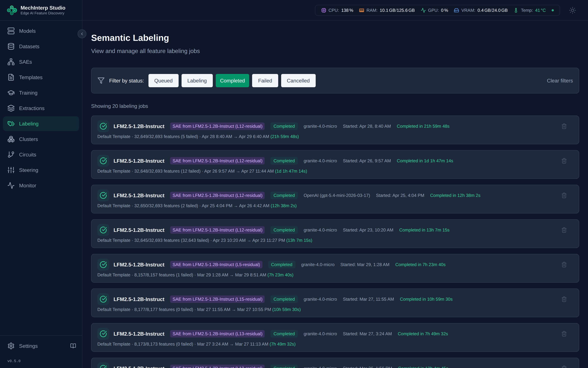
Task: Click 'Semantic Labeling' page heading
Action: click(130, 38)
